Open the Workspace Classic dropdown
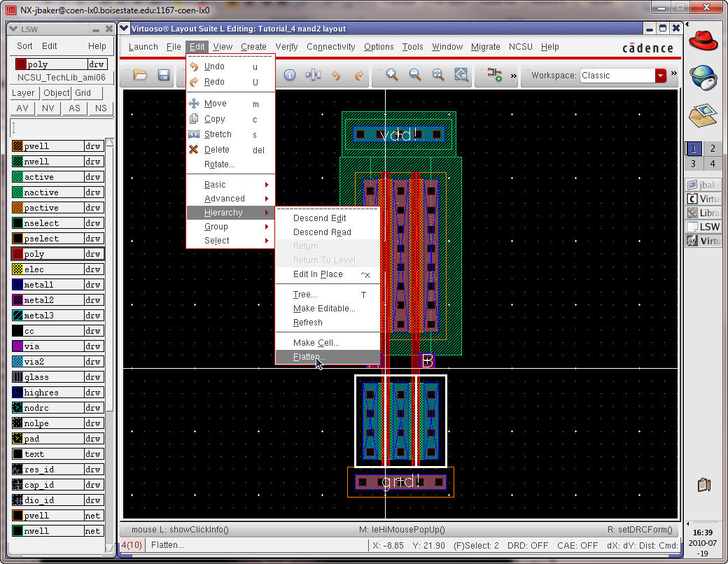The height and width of the screenshot is (564, 728). click(x=660, y=76)
